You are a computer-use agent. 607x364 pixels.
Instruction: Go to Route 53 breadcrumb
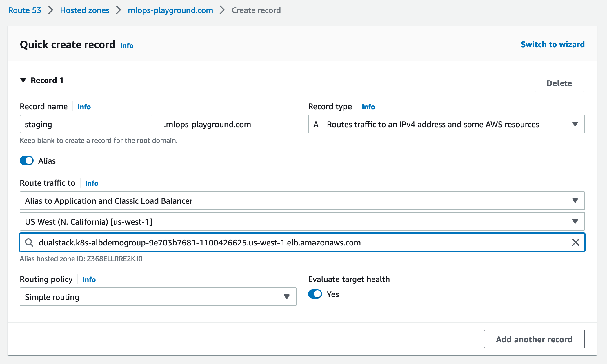pos(25,10)
